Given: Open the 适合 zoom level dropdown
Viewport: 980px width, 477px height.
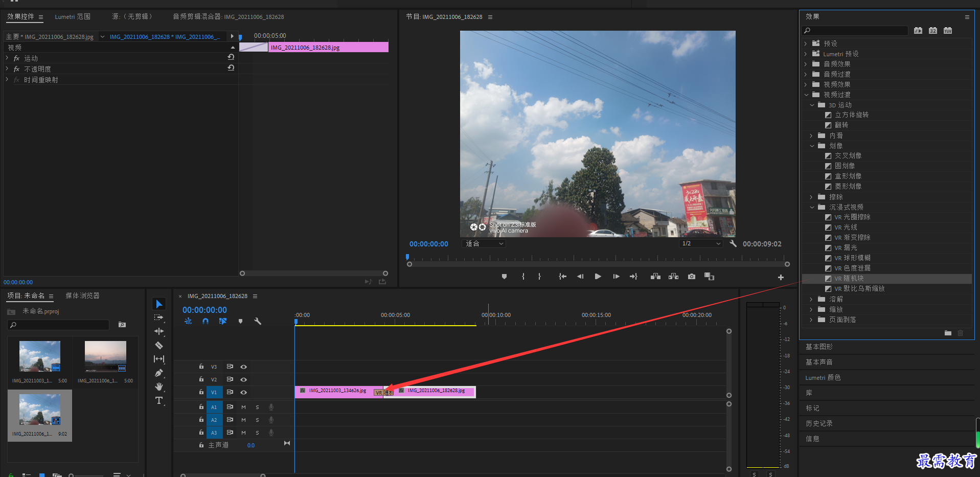Looking at the screenshot, I should click(484, 244).
